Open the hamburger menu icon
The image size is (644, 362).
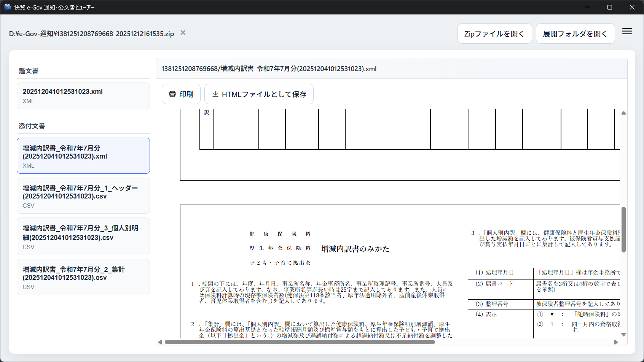coord(627,32)
